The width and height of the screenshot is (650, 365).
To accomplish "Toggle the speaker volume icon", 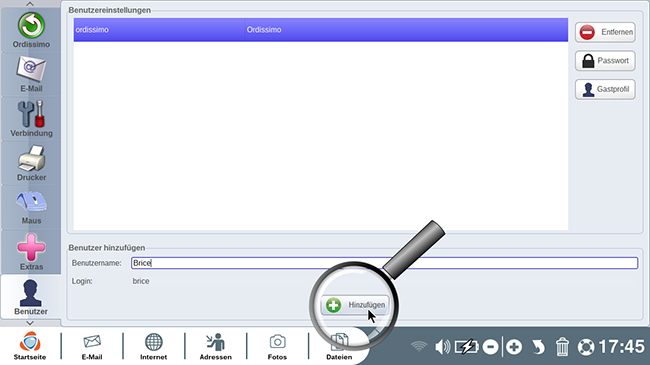I will point(442,347).
